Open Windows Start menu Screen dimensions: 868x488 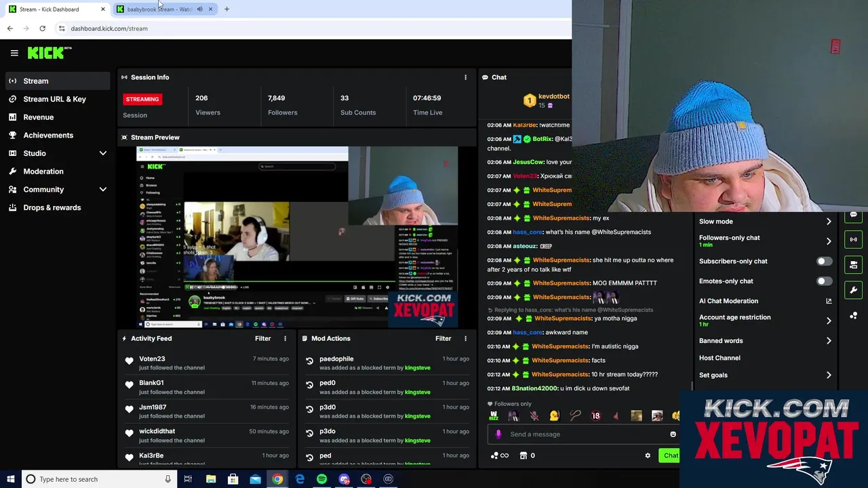[10, 479]
